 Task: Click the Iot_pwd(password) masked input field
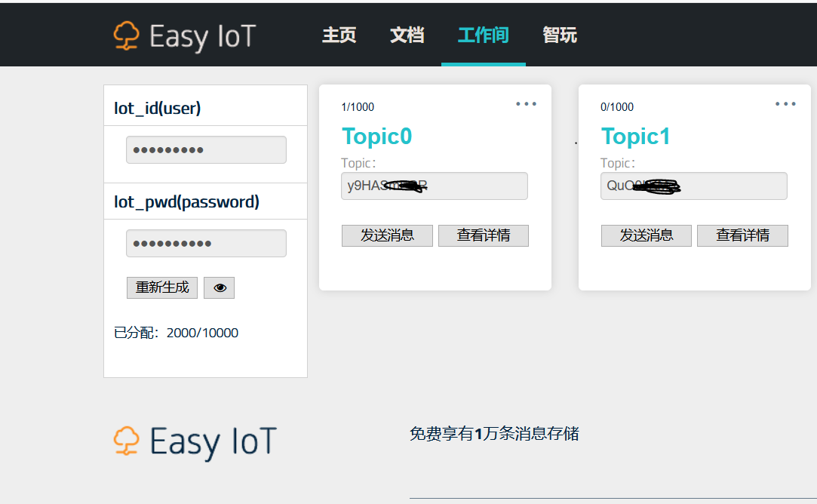pos(207,244)
